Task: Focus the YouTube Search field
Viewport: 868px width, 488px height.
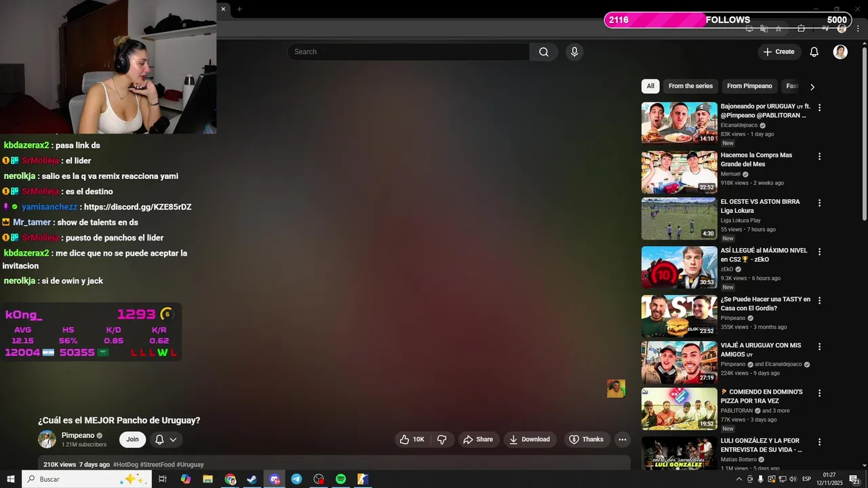Action: [x=409, y=52]
